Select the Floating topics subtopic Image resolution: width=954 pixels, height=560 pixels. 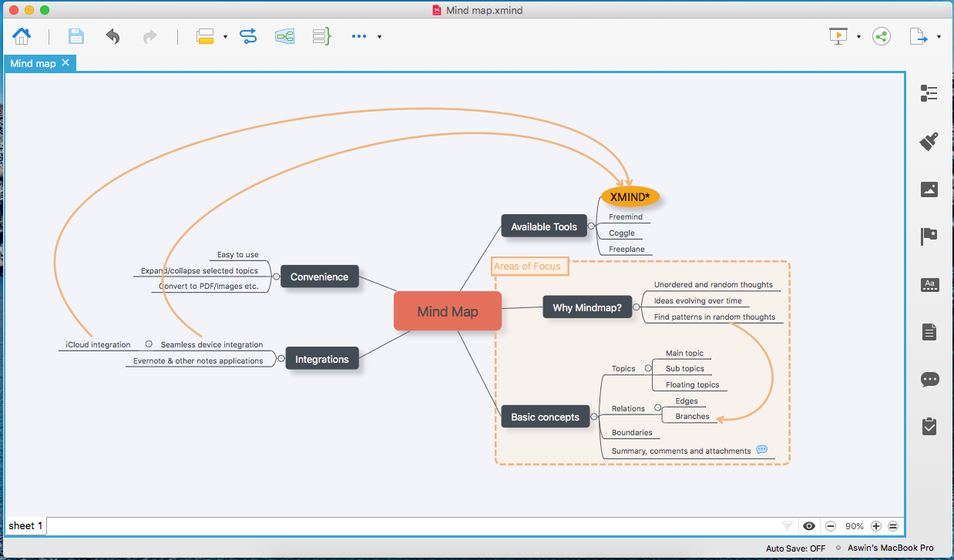(693, 384)
